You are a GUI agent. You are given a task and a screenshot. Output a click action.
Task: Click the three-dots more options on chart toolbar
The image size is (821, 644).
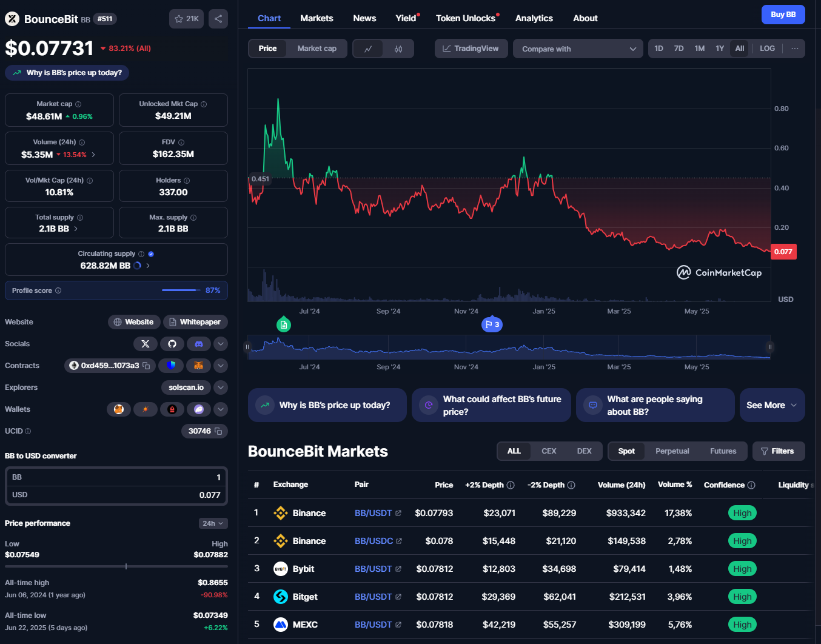click(795, 49)
